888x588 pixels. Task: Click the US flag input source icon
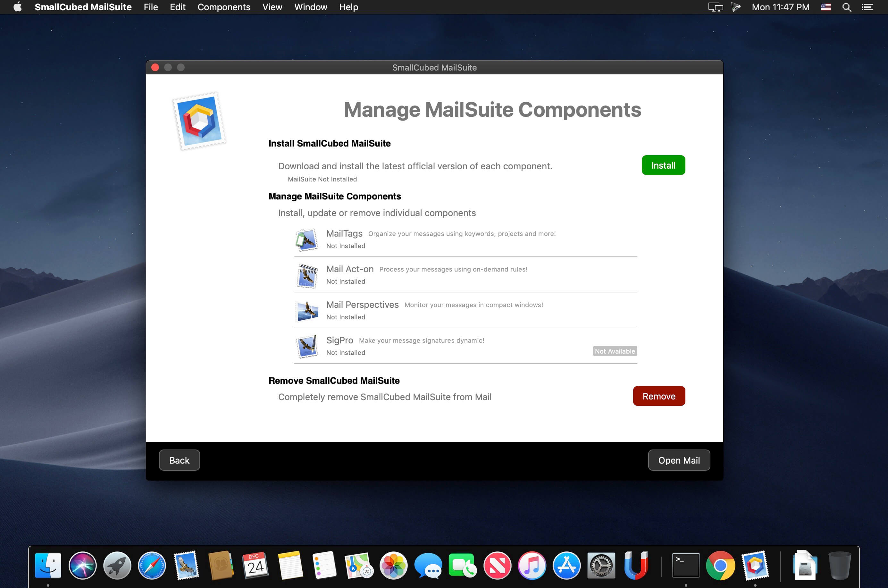tap(825, 7)
